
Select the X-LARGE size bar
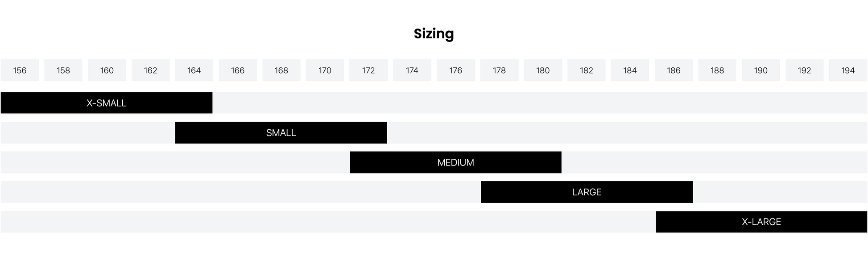click(x=761, y=222)
